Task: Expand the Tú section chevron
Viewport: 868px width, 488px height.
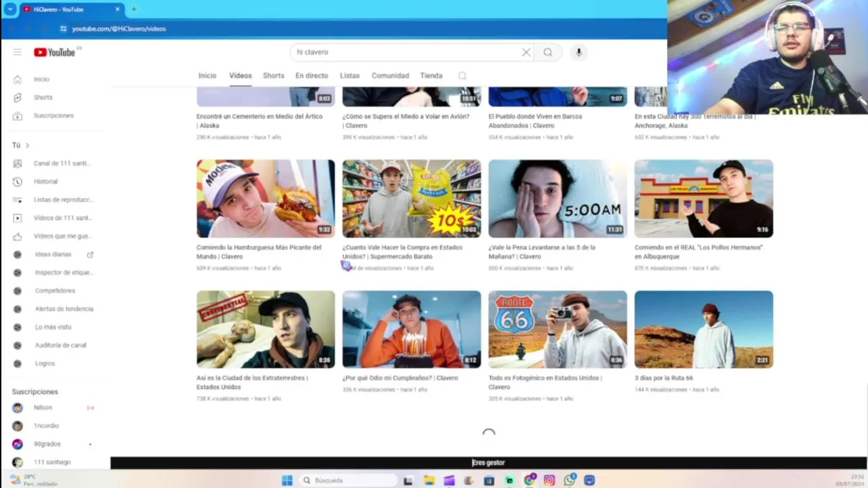Action: tap(27, 145)
